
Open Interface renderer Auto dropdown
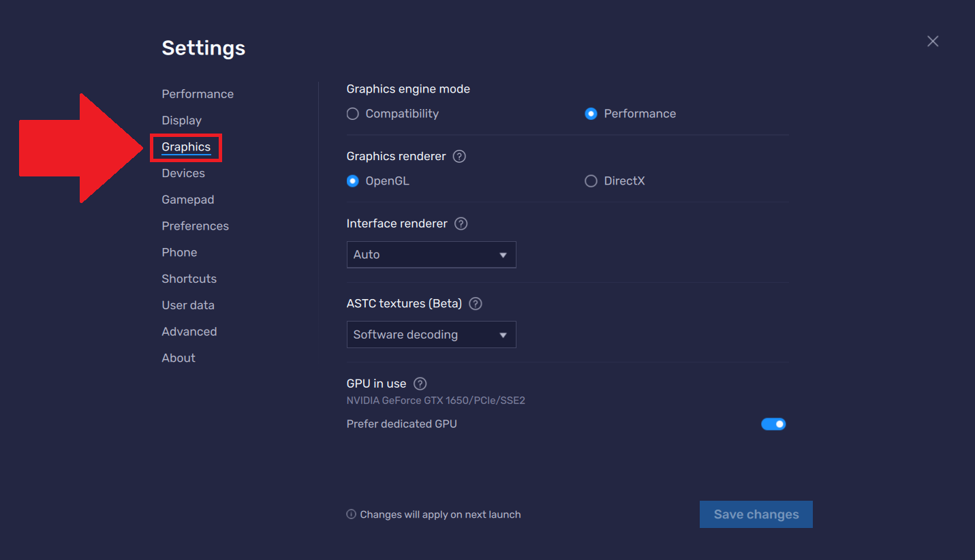431,254
